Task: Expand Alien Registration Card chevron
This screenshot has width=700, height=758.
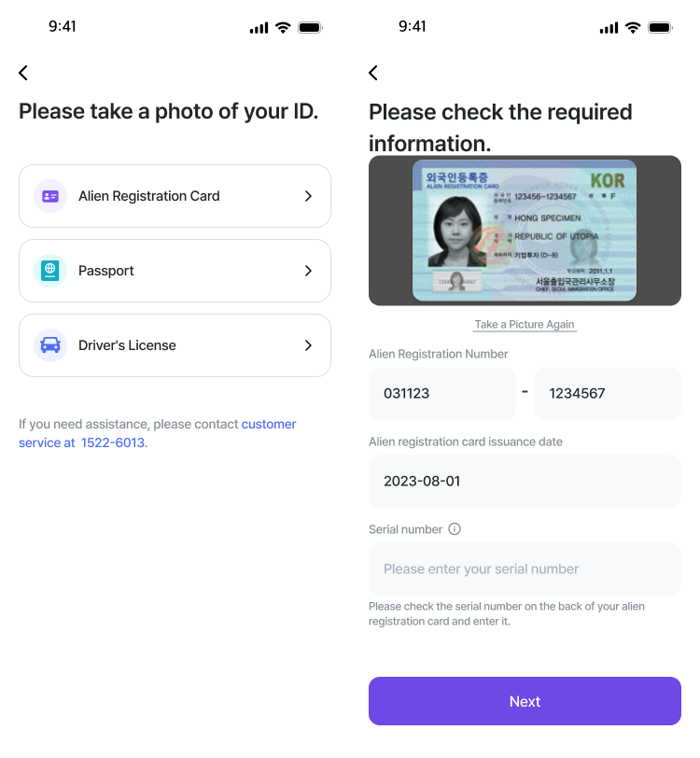Action: [x=308, y=196]
